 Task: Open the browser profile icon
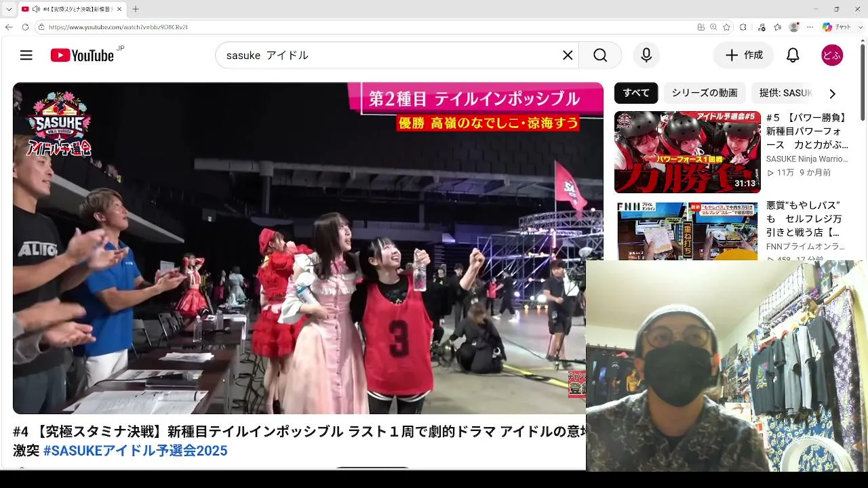[x=794, y=27]
